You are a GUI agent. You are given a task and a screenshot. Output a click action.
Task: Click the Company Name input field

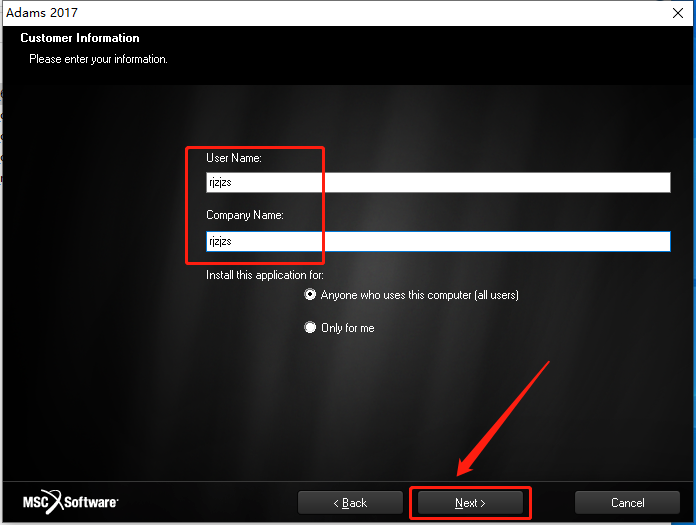pos(438,241)
